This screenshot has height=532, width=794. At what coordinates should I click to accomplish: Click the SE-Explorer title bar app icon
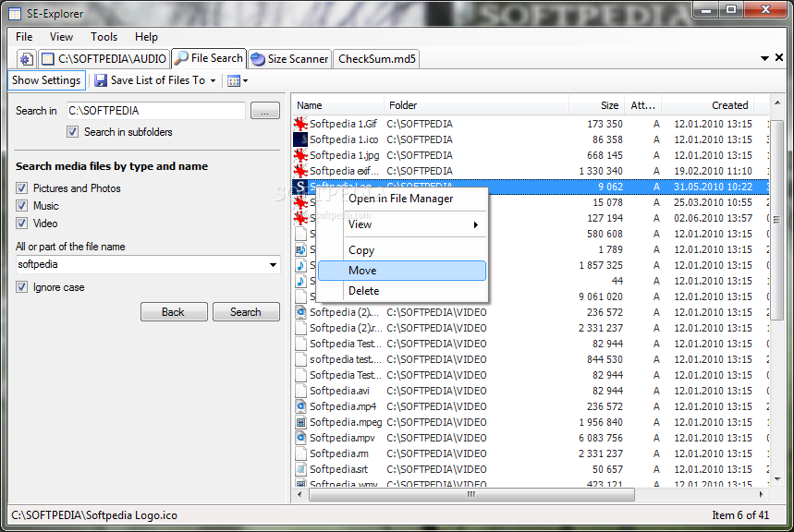tap(15, 14)
